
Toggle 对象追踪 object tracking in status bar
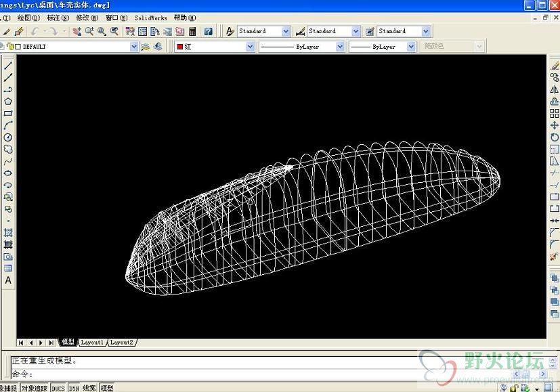pos(35,388)
